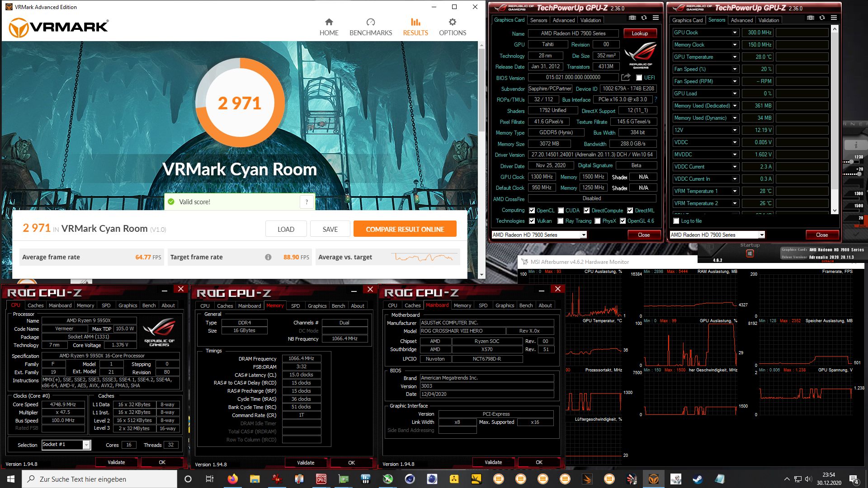Viewport: 868px width, 488px height.
Task: Open Socket #1 selection dropdown in CPU-Z
Action: (x=86, y=445)
